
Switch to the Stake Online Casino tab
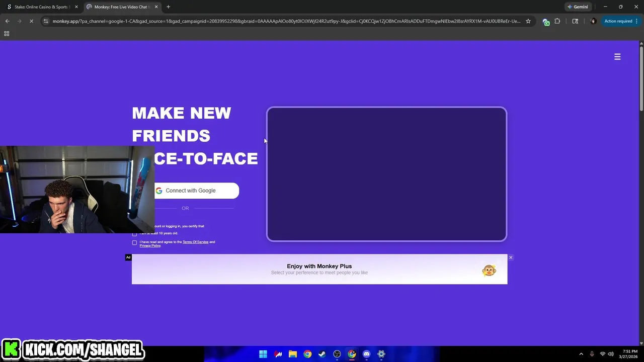tap(40, 7)
